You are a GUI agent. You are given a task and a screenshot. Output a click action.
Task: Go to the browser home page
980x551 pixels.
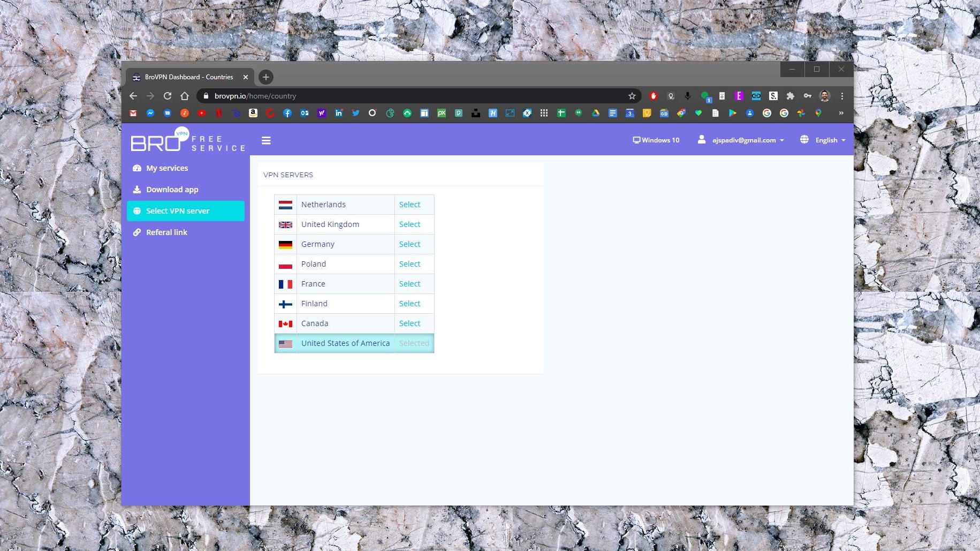point(185,96)
